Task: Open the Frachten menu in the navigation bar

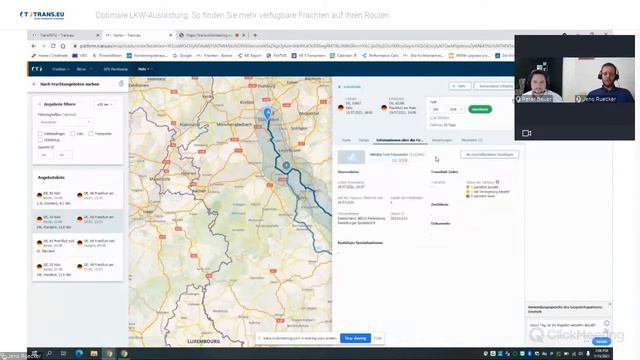Action: (x=60, y=69)
